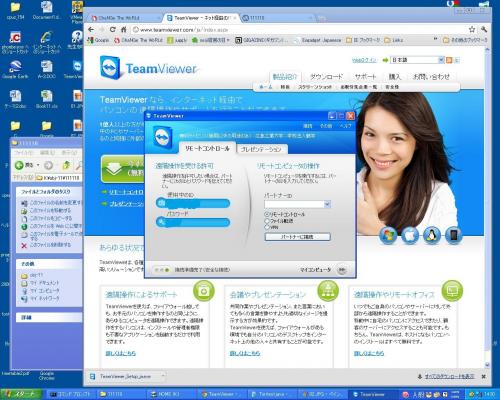
Task: Open the Google bookmark in bookmarks bar
Action: (x=98, y=40)
